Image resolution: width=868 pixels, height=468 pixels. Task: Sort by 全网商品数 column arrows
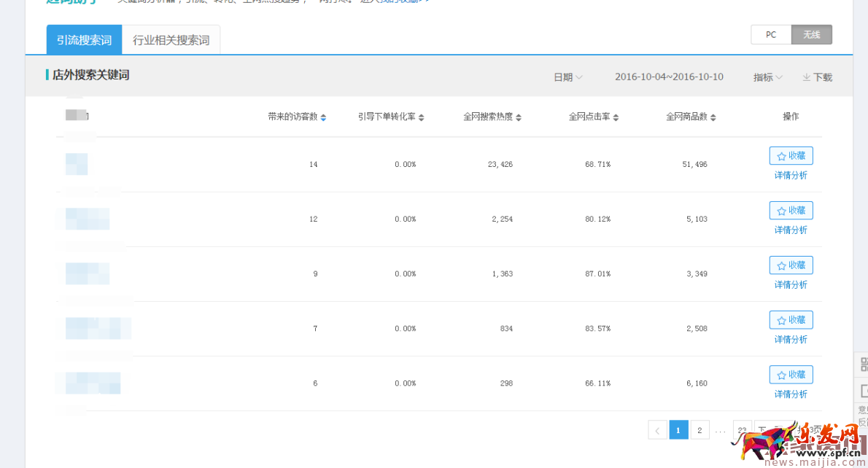[713, 117]
